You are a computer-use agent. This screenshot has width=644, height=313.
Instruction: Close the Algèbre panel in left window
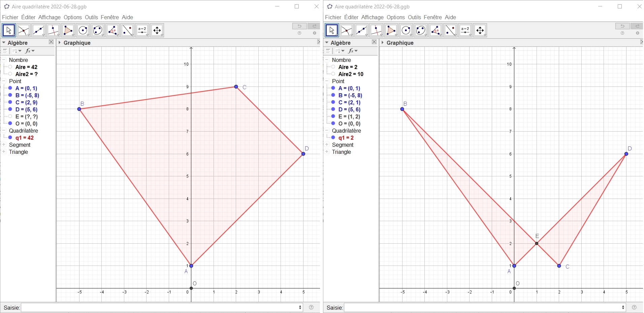(x=51, y=42)
